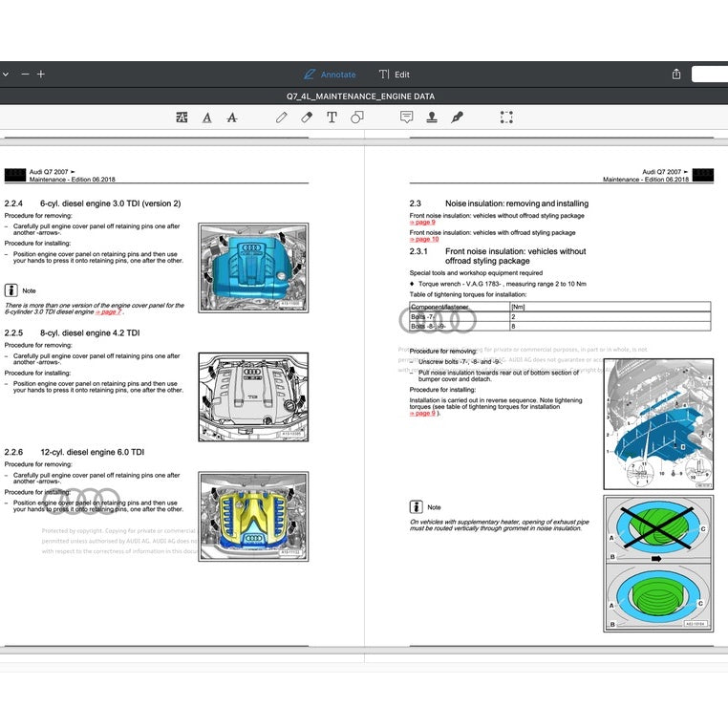The height and width of the screenshot is (728, 728).
Task: Add a comment note
Action: pos(406,118)
